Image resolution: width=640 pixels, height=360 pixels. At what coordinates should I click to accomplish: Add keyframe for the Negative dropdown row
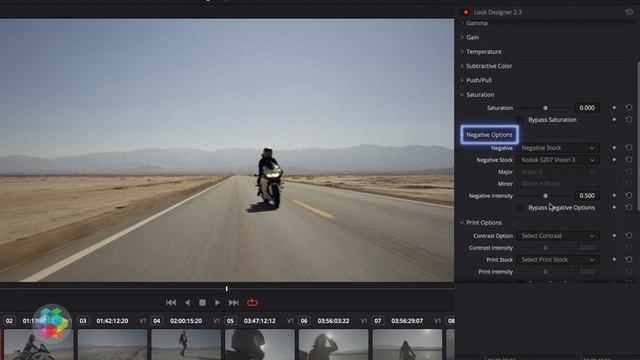click(614, 148)
